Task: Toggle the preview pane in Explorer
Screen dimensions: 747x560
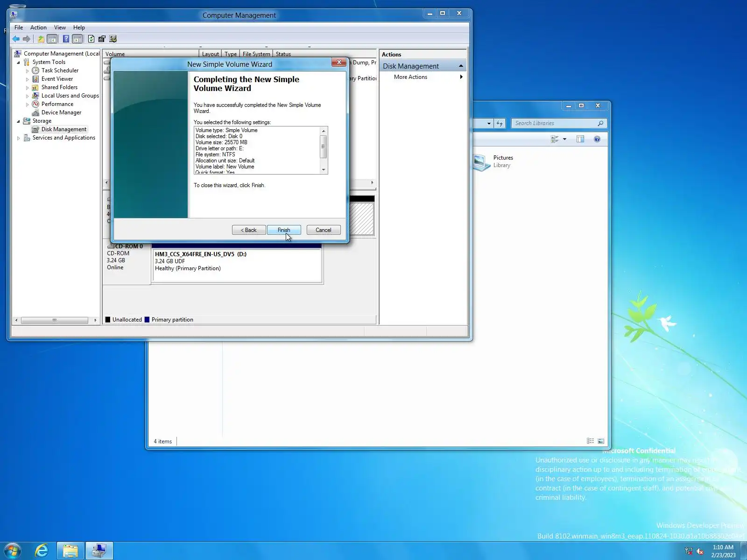Action: point(580,139)
